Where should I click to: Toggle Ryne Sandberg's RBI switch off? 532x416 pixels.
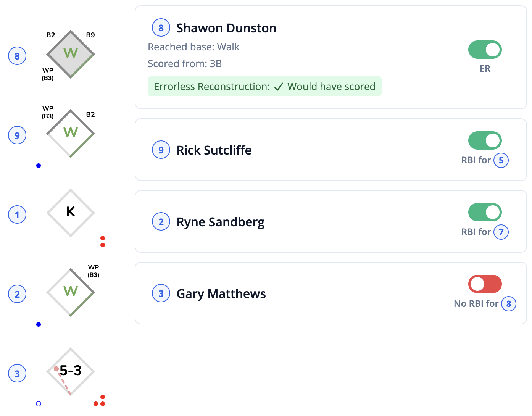click(x=485, y=212)
